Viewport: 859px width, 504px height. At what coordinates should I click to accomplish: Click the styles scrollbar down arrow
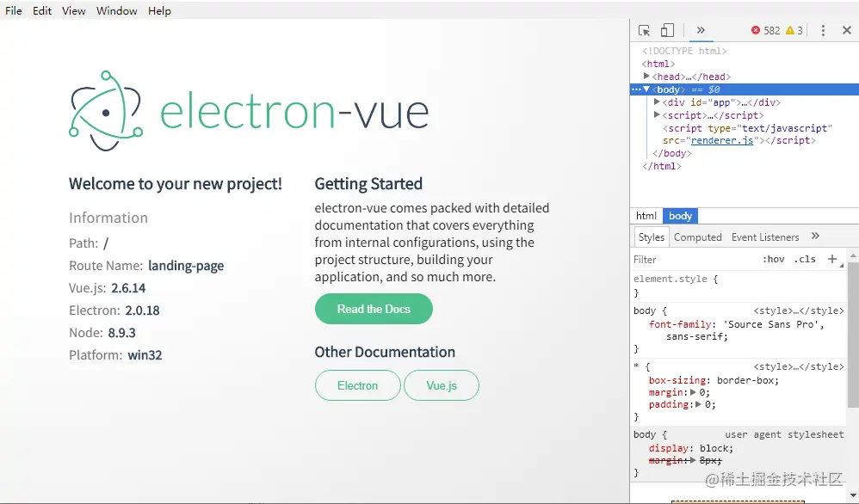point(853,495)
